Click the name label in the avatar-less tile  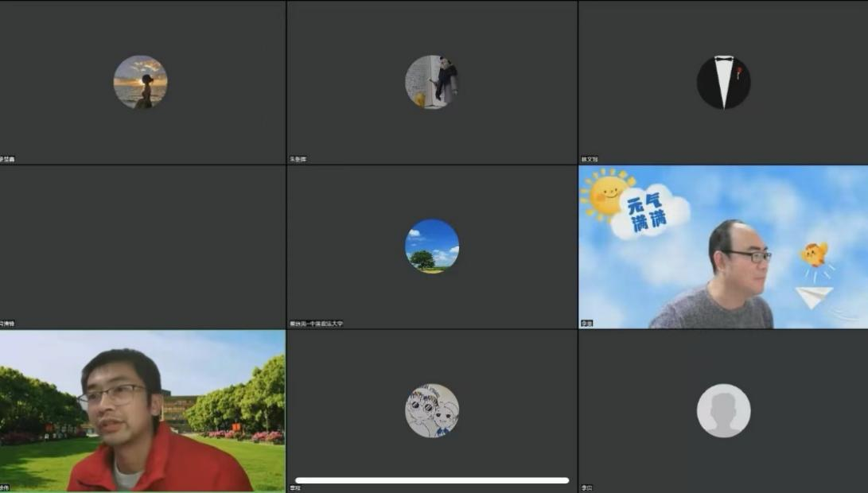(7, 324)
